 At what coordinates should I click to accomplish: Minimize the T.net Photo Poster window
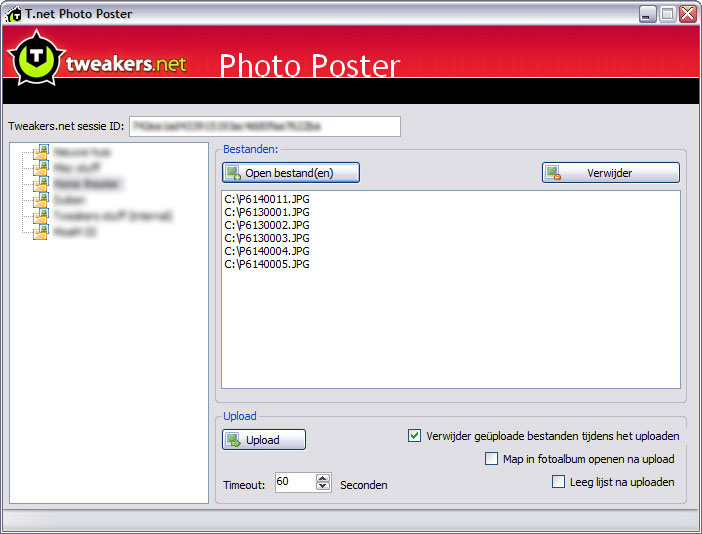coord(647,14)
